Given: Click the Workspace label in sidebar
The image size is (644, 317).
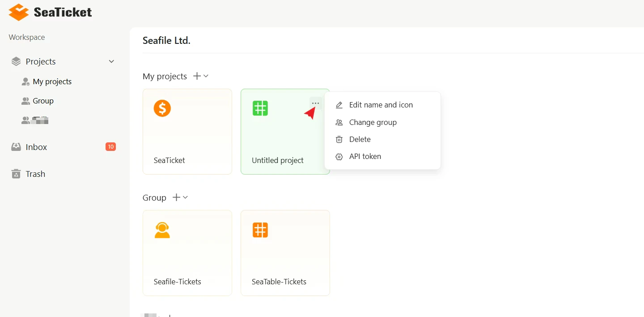Looking at the screenshot, I should pyautogui.click(x=27, y=37).
